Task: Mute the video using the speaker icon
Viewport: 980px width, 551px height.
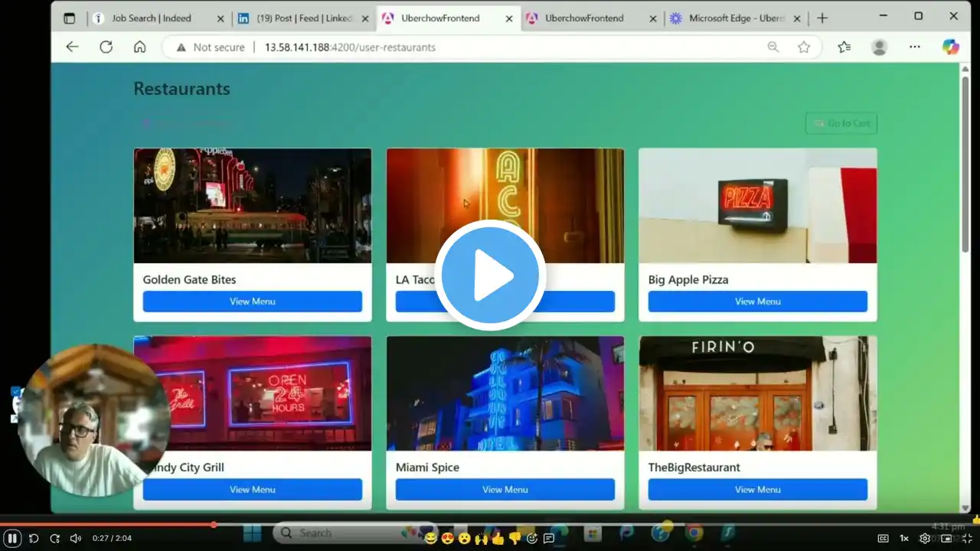Action: coord(76,538)
